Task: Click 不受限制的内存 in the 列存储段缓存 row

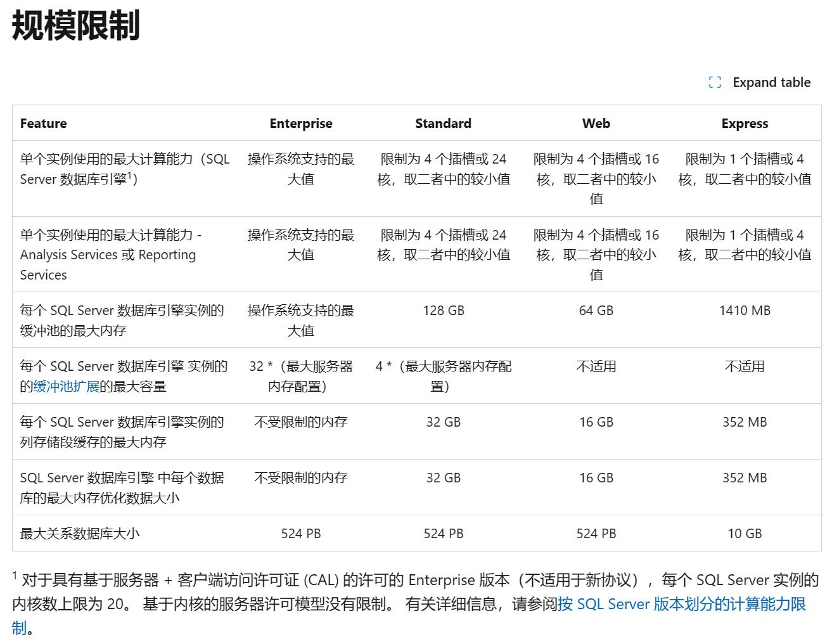Action: 301,422
